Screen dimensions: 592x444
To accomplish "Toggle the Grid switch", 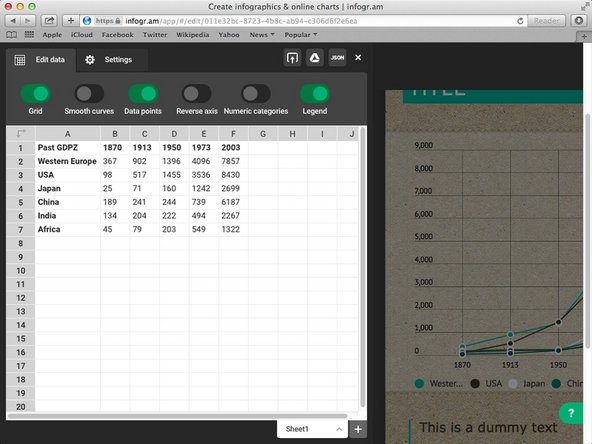I will click(x=35, y=94).
